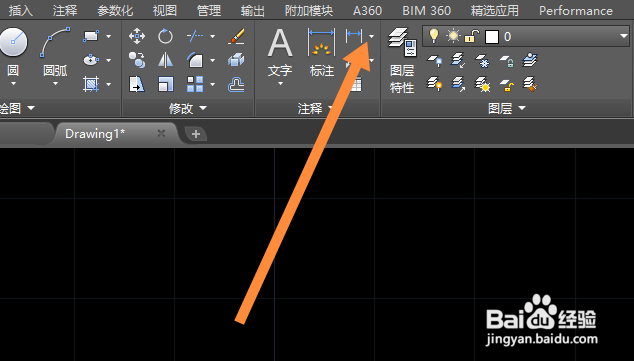Open the layer selection dropdown arrow
Screen dimensions: 634x361
click(x=623, y=36)
